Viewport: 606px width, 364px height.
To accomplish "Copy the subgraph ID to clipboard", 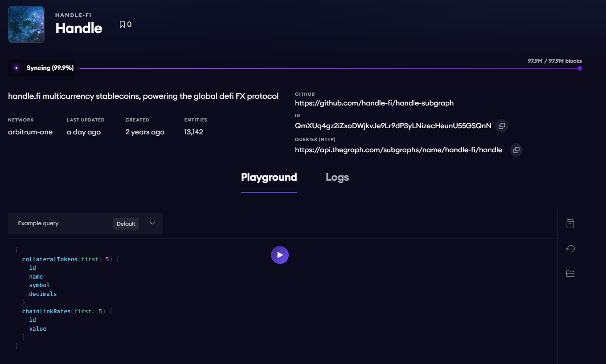I will tap(502, 126).
